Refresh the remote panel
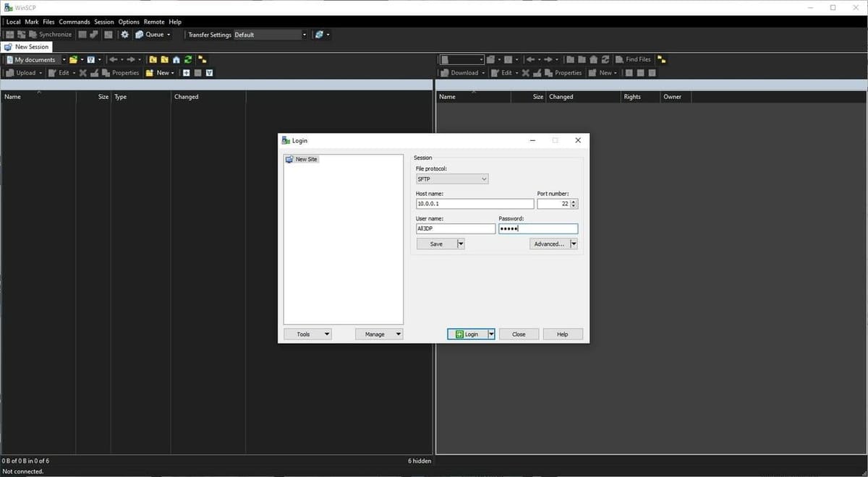868x477 pixels. coord(605,59)
